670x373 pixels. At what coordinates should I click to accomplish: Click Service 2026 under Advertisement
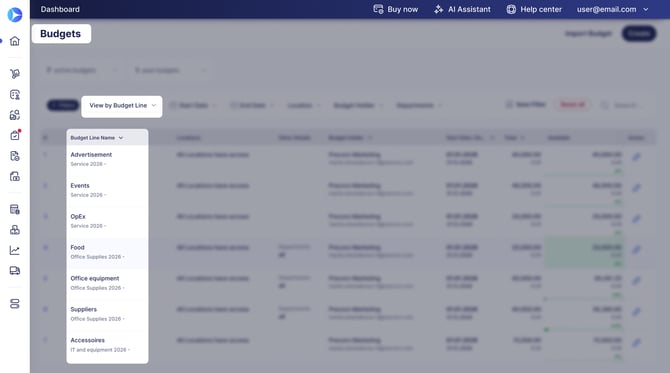pos(87,164)
